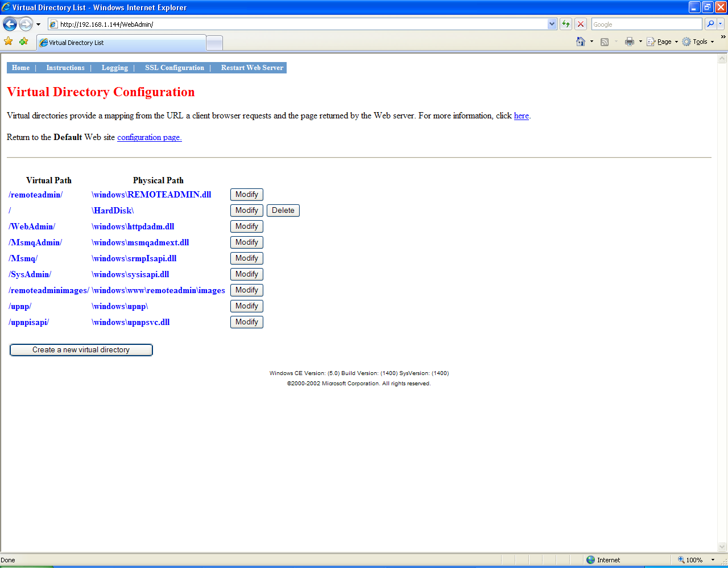Click the Restart Web Server link
This screenshot has height=568, width=728.
click(x=252, y=68)
